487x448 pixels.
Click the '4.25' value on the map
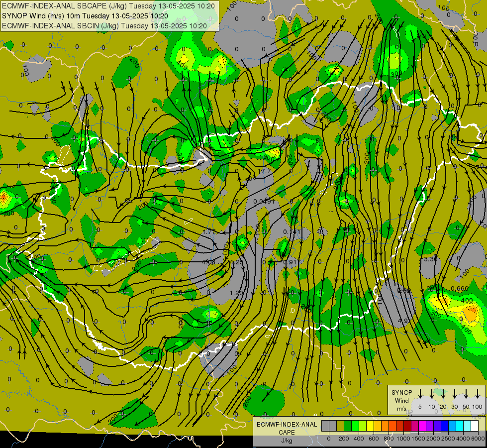(237, 262)
